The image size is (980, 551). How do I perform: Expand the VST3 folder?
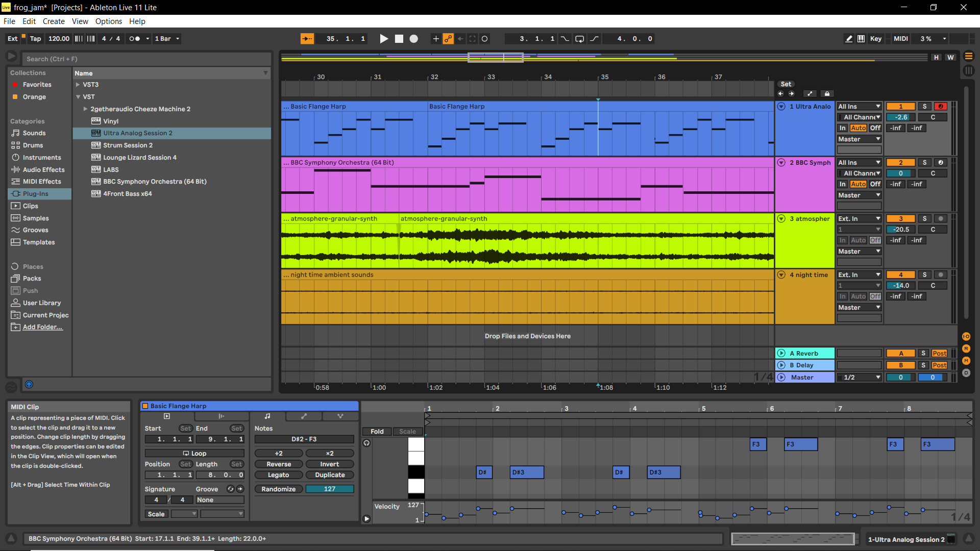coord(78,85)
